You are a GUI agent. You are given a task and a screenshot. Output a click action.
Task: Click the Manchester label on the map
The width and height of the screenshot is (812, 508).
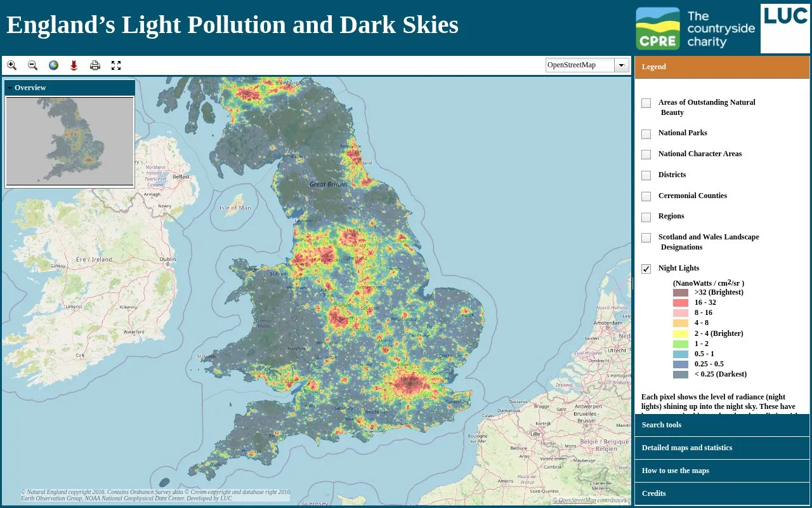326,259
